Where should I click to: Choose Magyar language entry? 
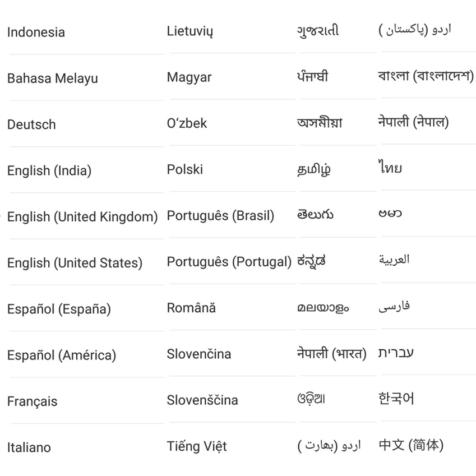[189, 77]
